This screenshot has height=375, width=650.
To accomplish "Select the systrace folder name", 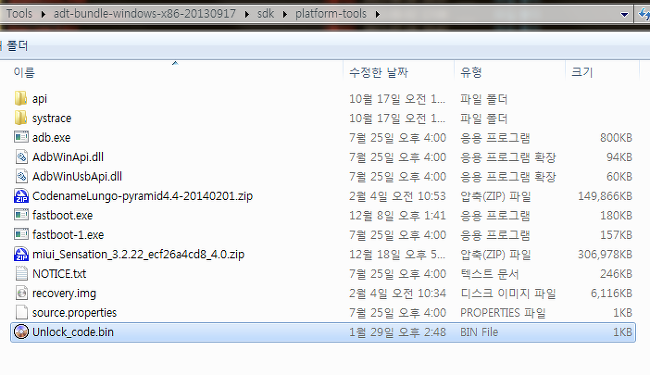I will pos(52,118).
